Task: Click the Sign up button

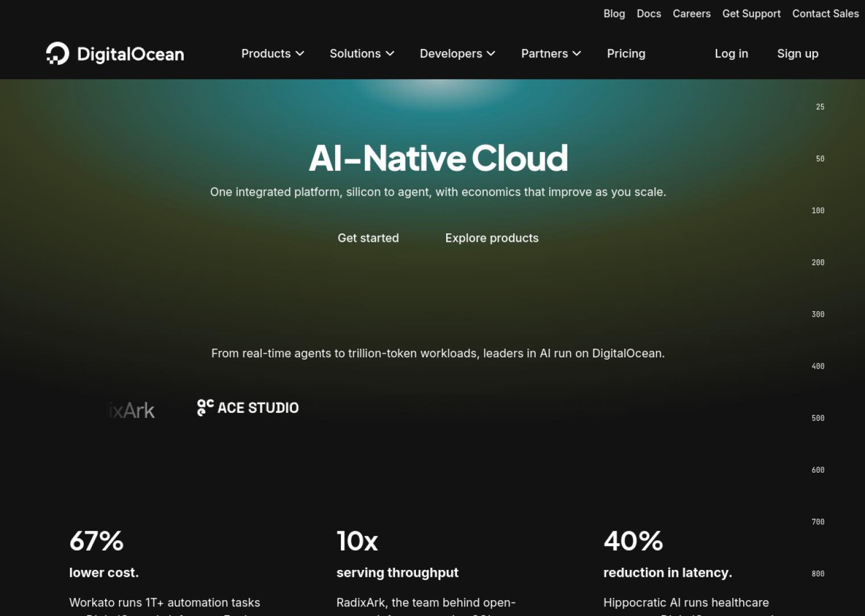Action: tap(798, 53)
